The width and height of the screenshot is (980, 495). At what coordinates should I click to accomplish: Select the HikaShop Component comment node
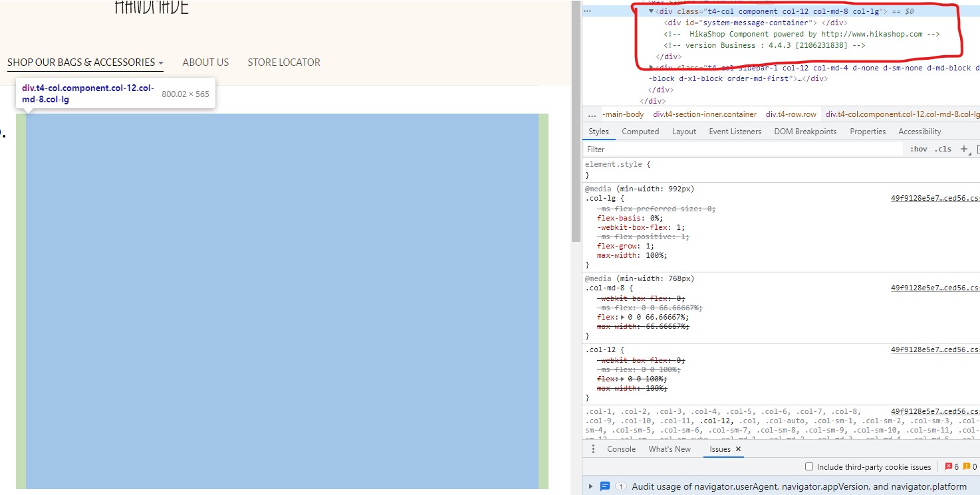[x=801, y=34]
